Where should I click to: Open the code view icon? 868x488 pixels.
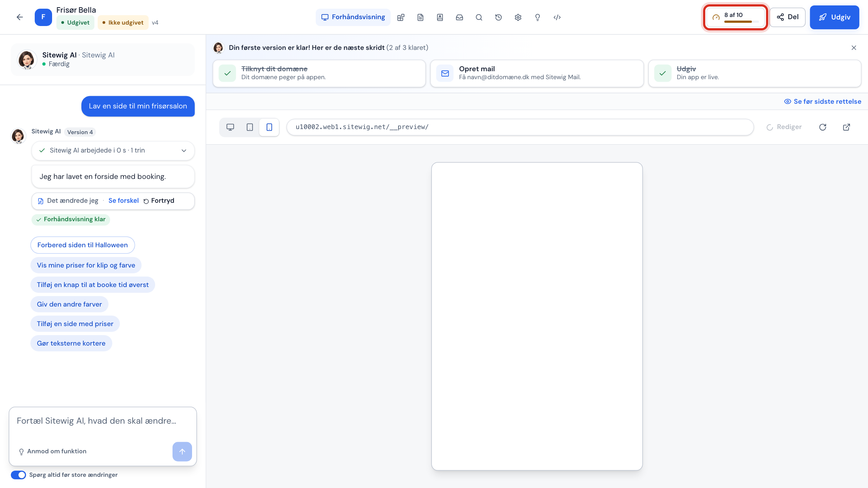557,17
